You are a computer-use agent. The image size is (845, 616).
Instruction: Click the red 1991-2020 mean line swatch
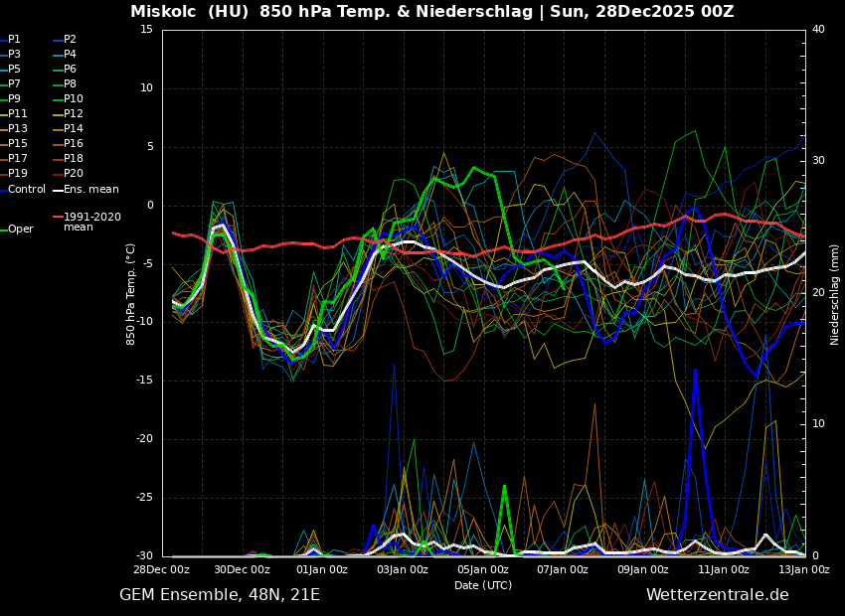(58, 217)
